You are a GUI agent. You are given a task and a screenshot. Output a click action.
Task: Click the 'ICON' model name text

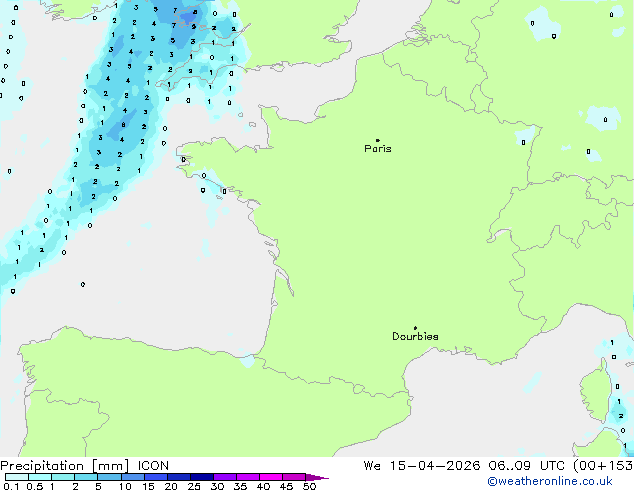[153, 466]
